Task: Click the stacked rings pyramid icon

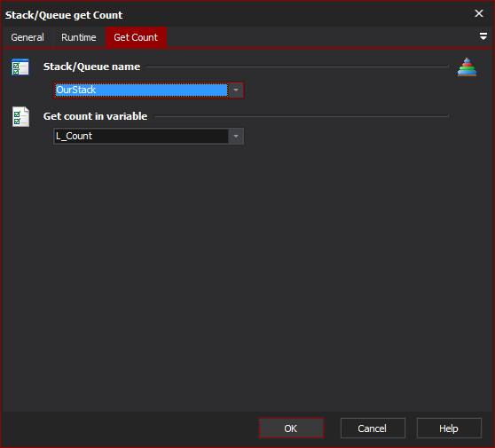Action: pos(467,67)
